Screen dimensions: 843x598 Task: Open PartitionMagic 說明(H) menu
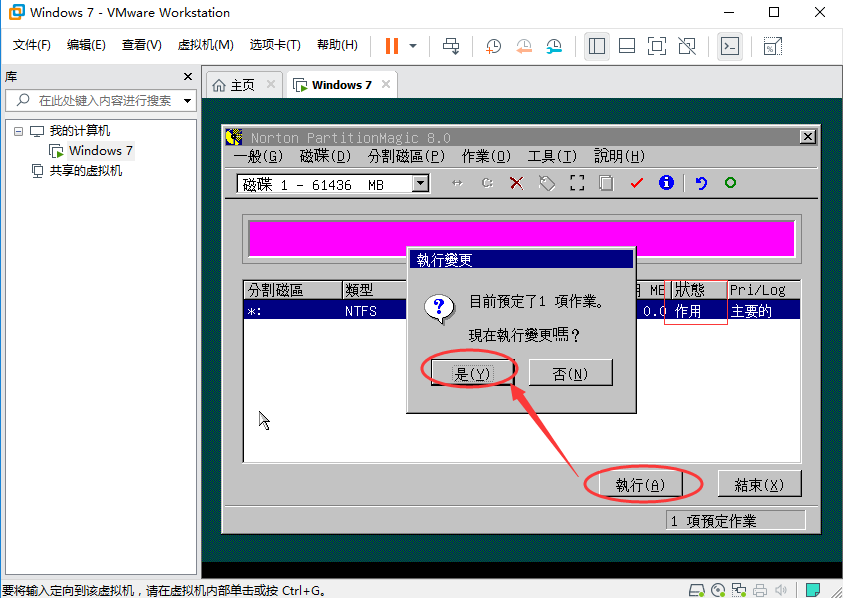(x=619, y=156)
